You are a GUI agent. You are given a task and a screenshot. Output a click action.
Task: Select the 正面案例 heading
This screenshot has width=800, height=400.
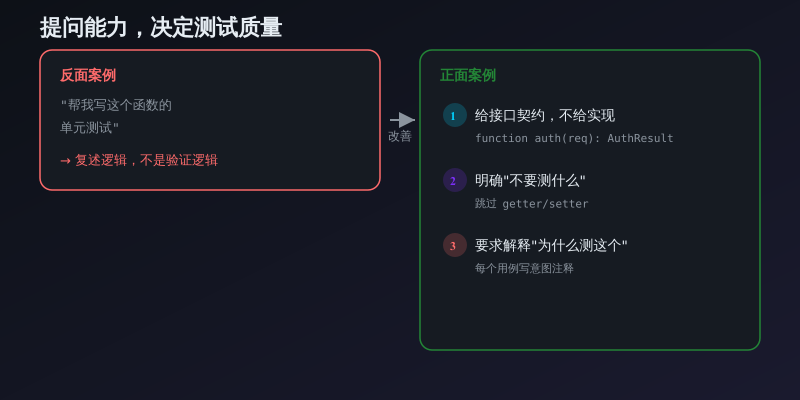[x=468, y=75]
